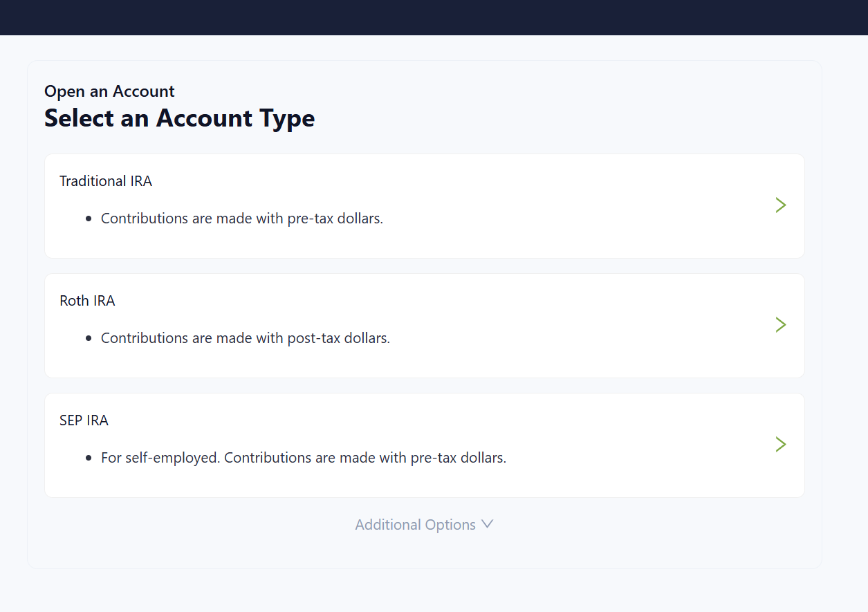Select the SEP IRA title

point(84,420)
